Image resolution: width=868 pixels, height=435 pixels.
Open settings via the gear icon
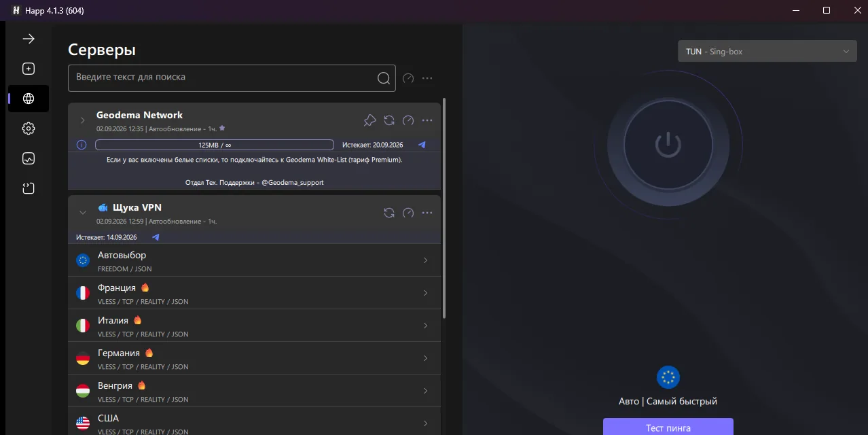(x=29, y=128)
